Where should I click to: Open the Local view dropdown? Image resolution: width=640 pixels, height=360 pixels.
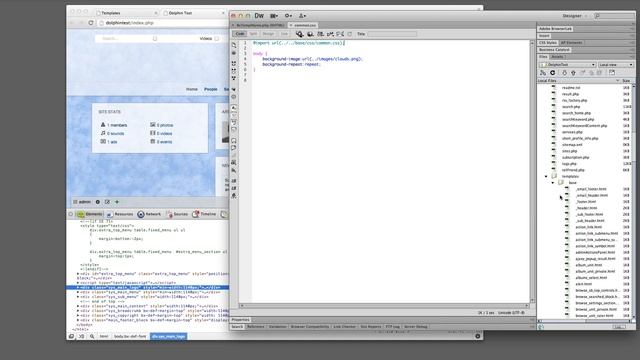[616, 64]
